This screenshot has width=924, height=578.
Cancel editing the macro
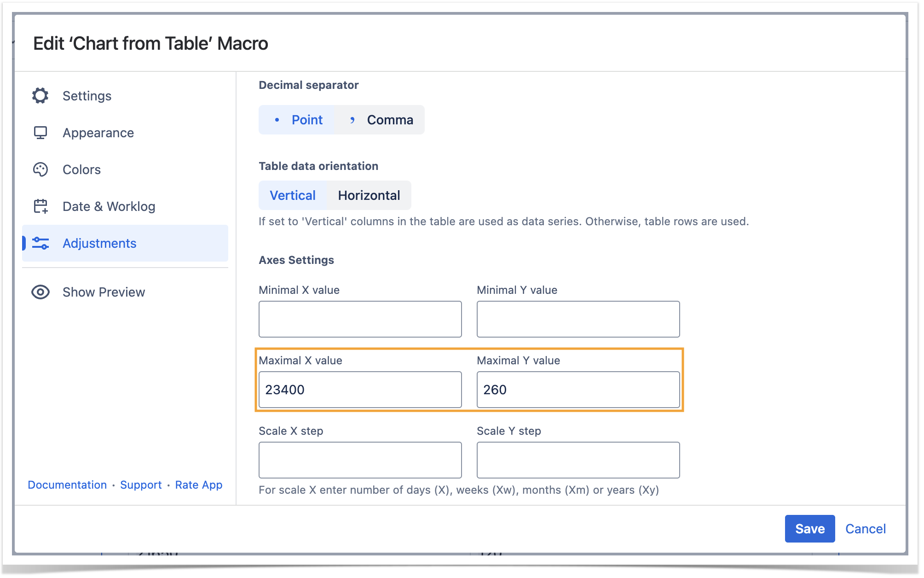click(865, 529)
